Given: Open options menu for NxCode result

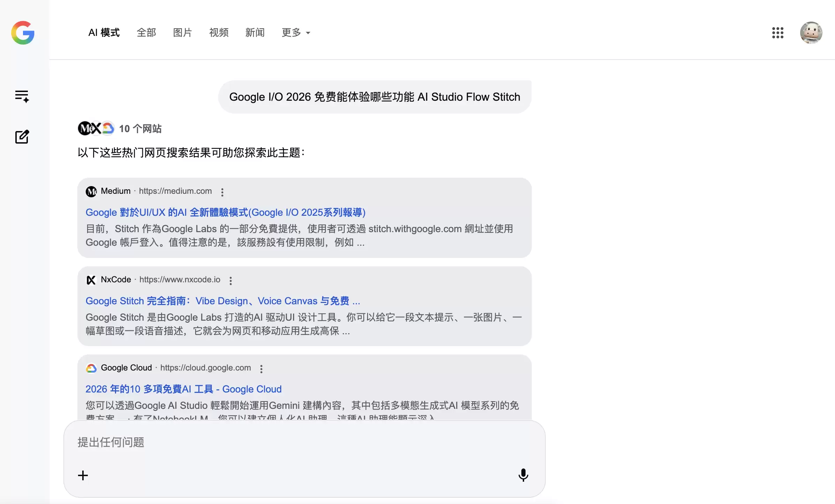Looking at the screenshot, I should tap(231, 280).
